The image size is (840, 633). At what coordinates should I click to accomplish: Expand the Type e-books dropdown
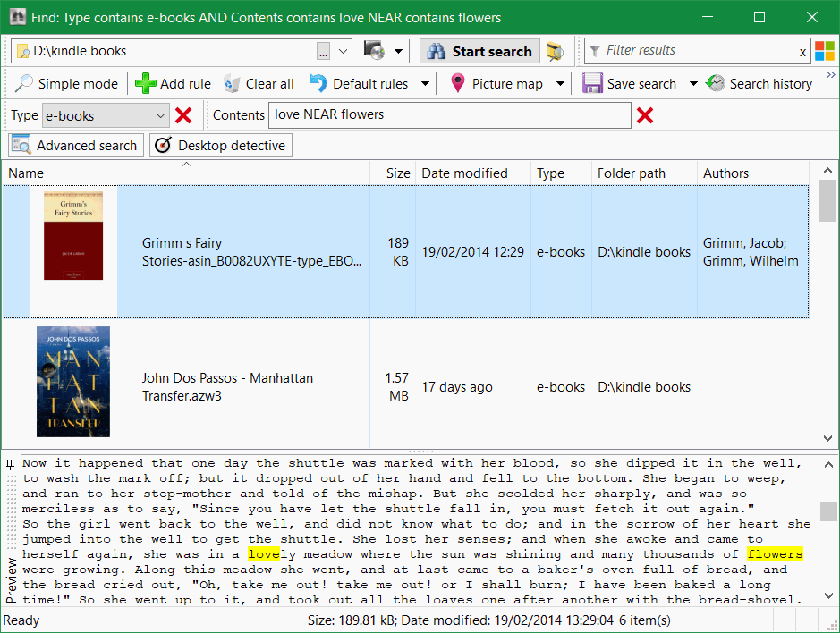[160, 115]
